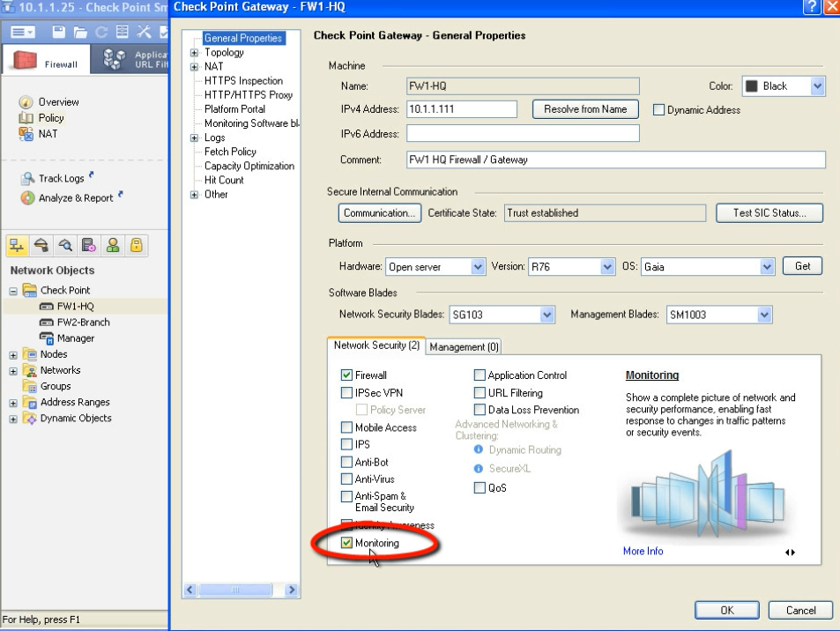Screen dimensions: 840x631
Task: Expand the Nodes folder
Action: click(13, 355)
